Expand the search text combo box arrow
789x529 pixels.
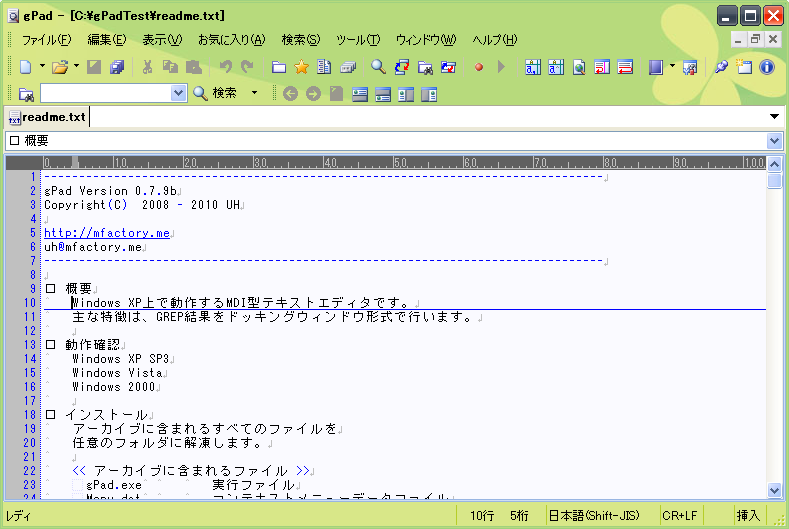pyautogui.click(x=179, y=93)
